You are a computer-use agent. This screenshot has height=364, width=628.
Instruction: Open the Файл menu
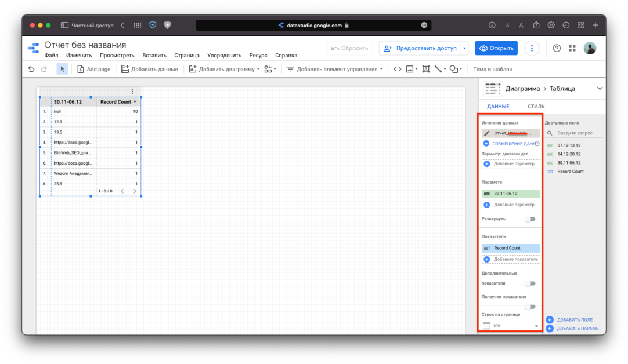pos(51,56)
